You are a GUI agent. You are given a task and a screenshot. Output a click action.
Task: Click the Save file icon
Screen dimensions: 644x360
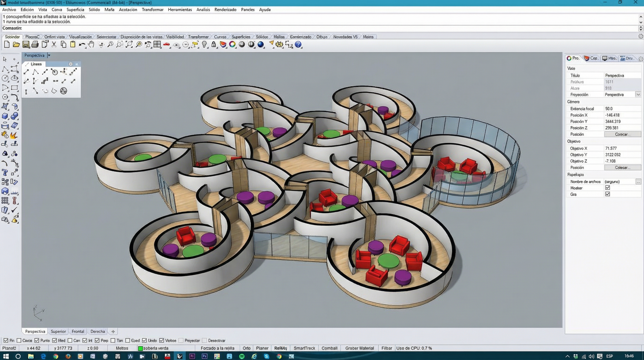click(x=26, y=45)
